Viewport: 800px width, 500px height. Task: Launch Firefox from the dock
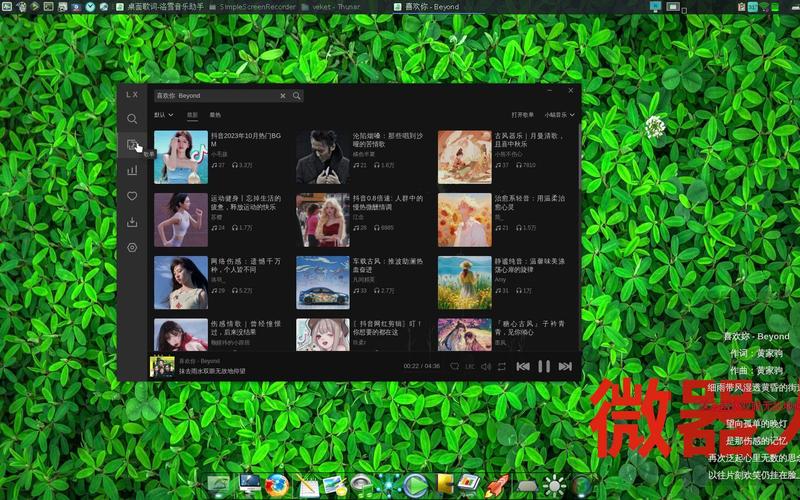click(x=277, y=485)
